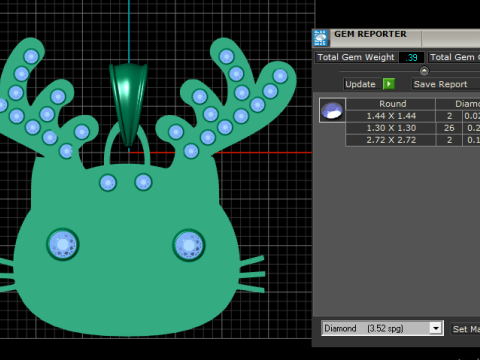Screen dimensions: 480x360
Task: Select the large left eye gem
Action: [63, 245]
